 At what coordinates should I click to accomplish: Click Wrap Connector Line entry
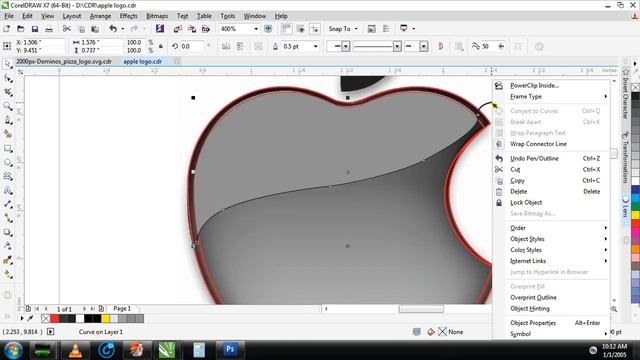(538, 144)
